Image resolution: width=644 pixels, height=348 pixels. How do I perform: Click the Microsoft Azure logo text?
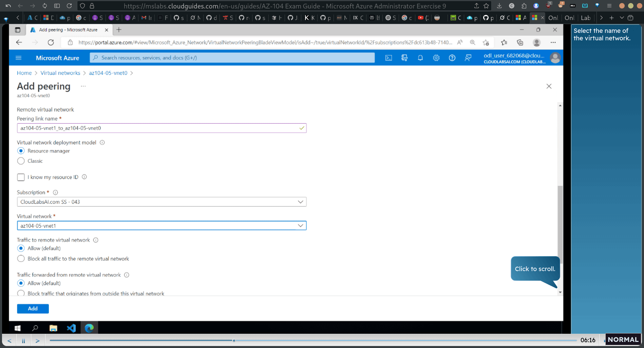point(57,58)
